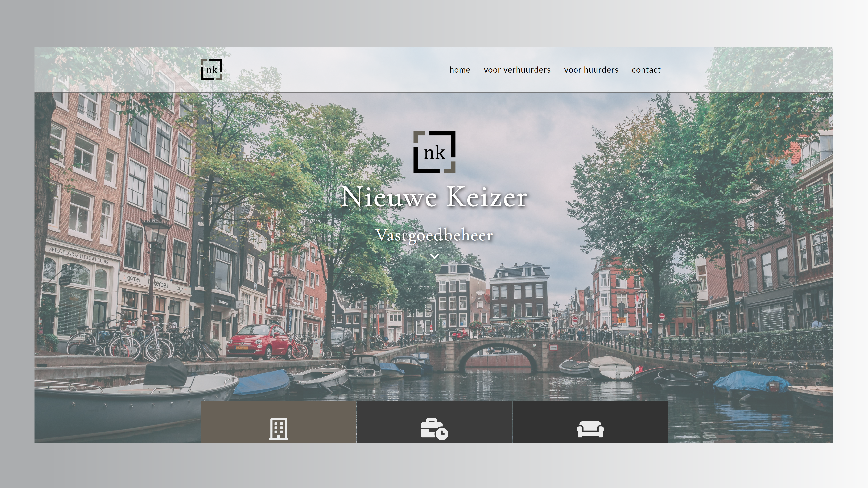
Task: Click the sofa icon tile
Action: click(x=590, y=422)
